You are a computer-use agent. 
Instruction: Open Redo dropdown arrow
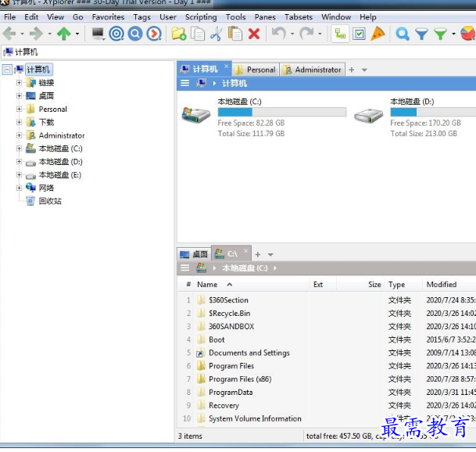pos(320,34)
